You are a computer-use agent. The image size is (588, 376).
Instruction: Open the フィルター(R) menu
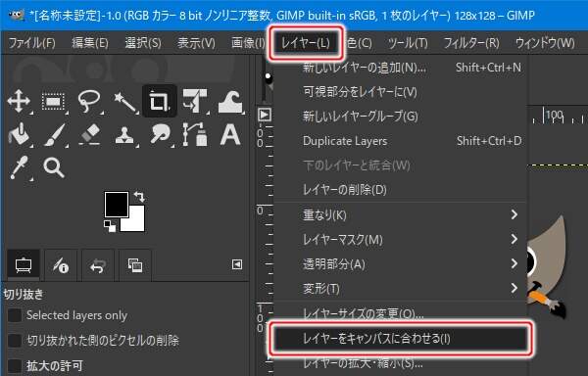pyautogui.click(x=471, y=43)
